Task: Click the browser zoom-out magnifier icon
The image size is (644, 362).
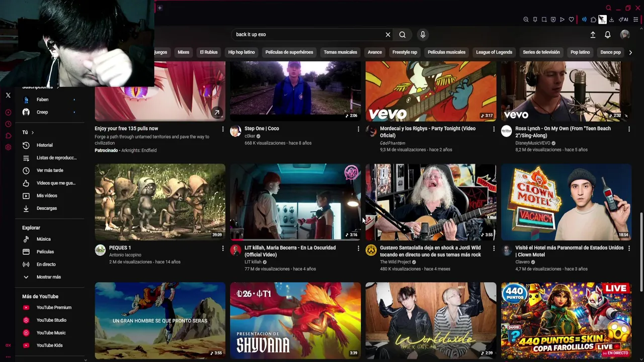Action: pyautogui.click(x=526, y=20)
